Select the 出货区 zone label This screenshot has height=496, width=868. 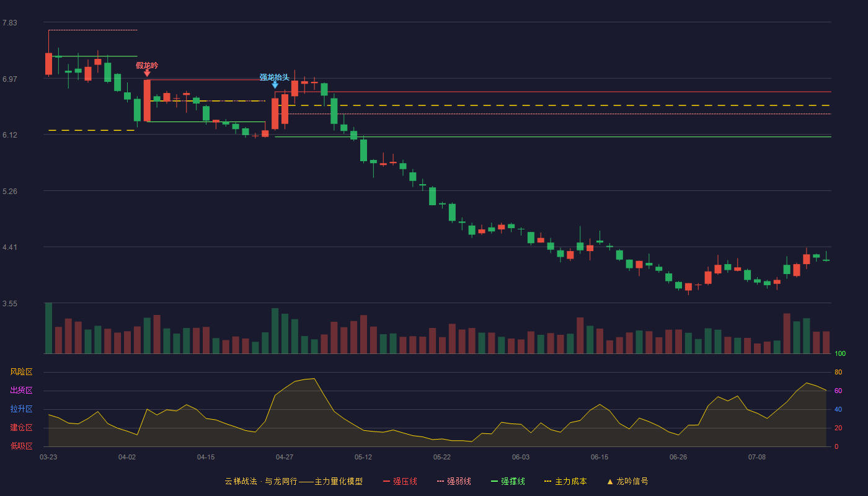pyautogui.click(x=21, y=391)
